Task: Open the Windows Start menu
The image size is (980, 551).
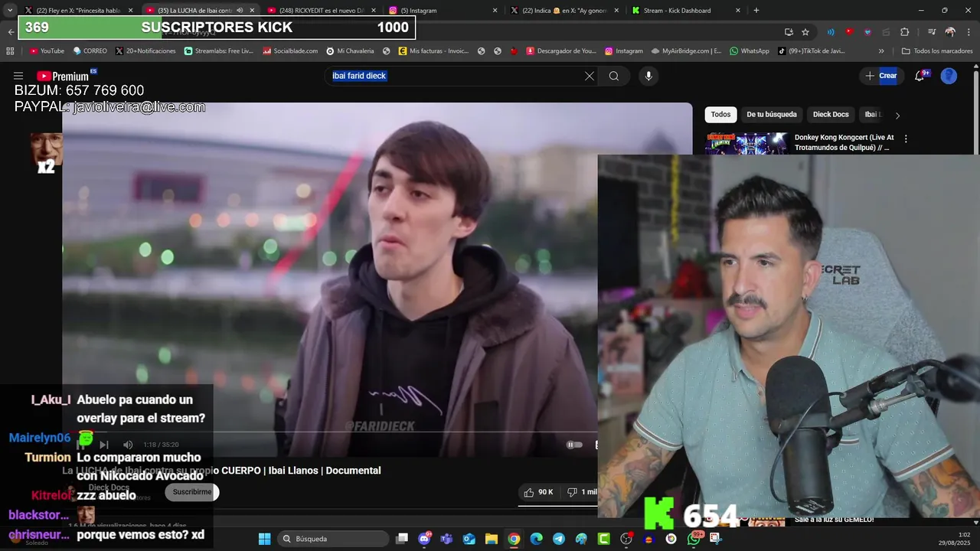Action: click(264, 539)
